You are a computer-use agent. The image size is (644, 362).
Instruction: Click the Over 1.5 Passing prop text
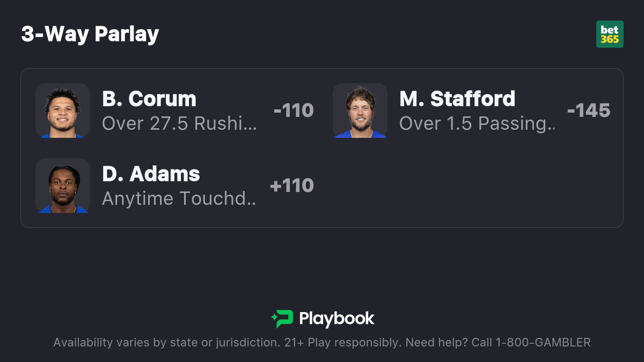[477, 124]
